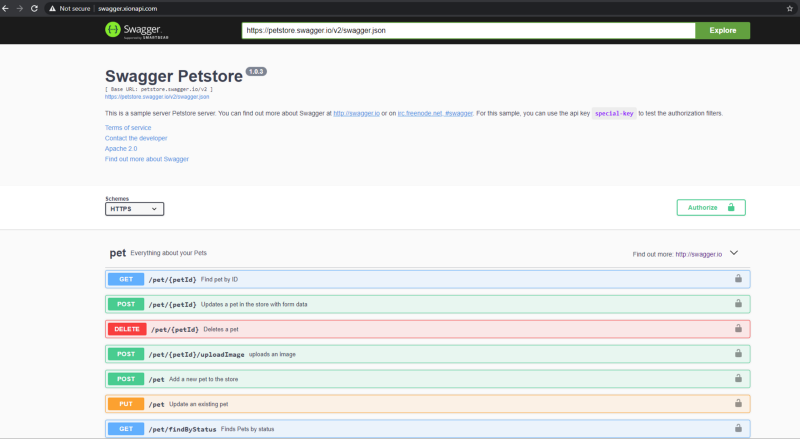Open Contact the developer link
Screen dimensions: 800x439
coord(136,138)
